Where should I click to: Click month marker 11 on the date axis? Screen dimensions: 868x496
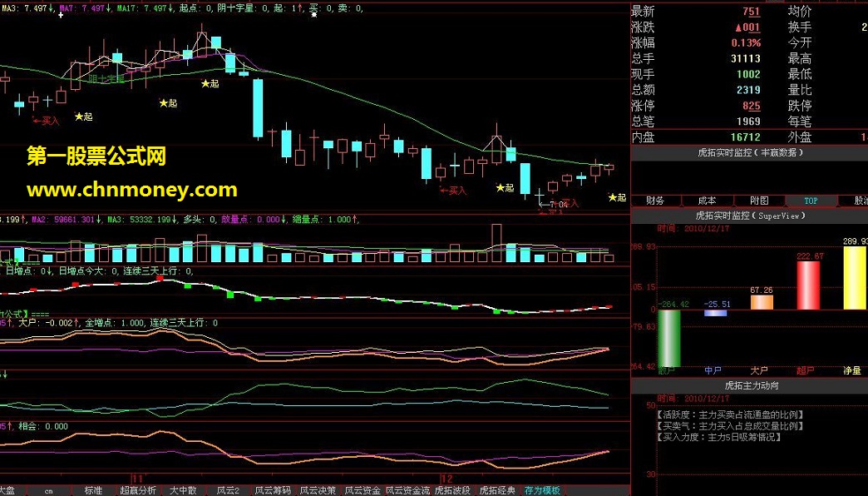(137, 479)
